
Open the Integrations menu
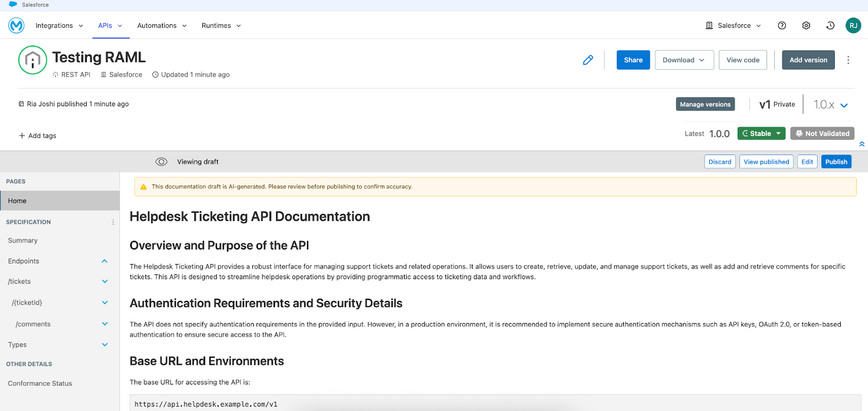(59, 25)
